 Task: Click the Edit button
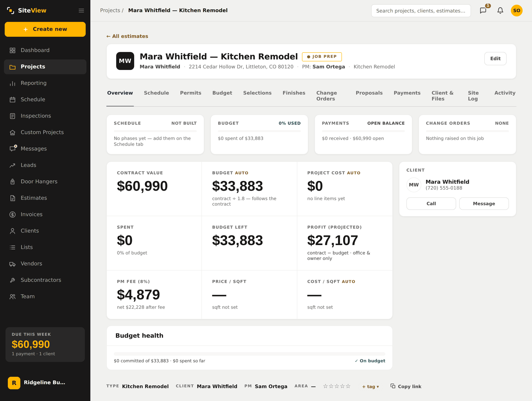pos(495,59)
